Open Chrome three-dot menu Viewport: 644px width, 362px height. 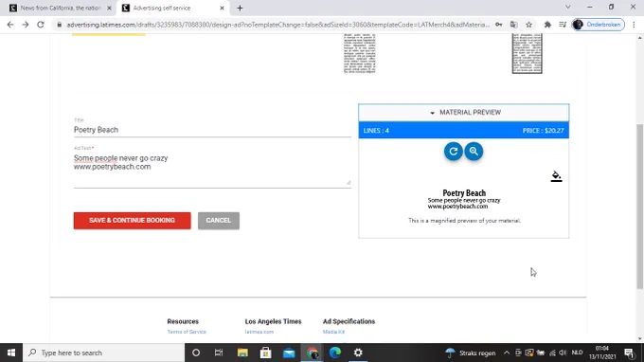tap(634, 25)
